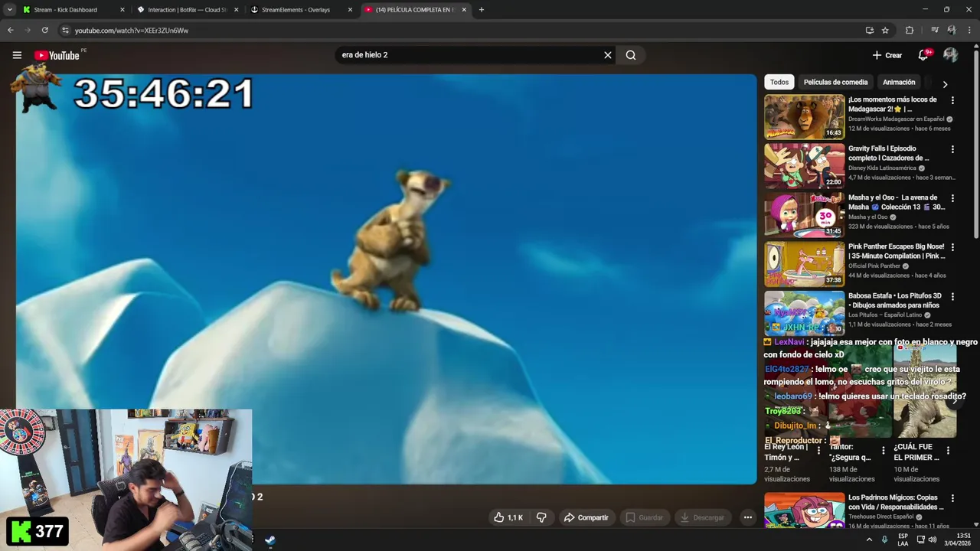
Task: Select the Todos filter chip
Action: (x=779, y=82)
